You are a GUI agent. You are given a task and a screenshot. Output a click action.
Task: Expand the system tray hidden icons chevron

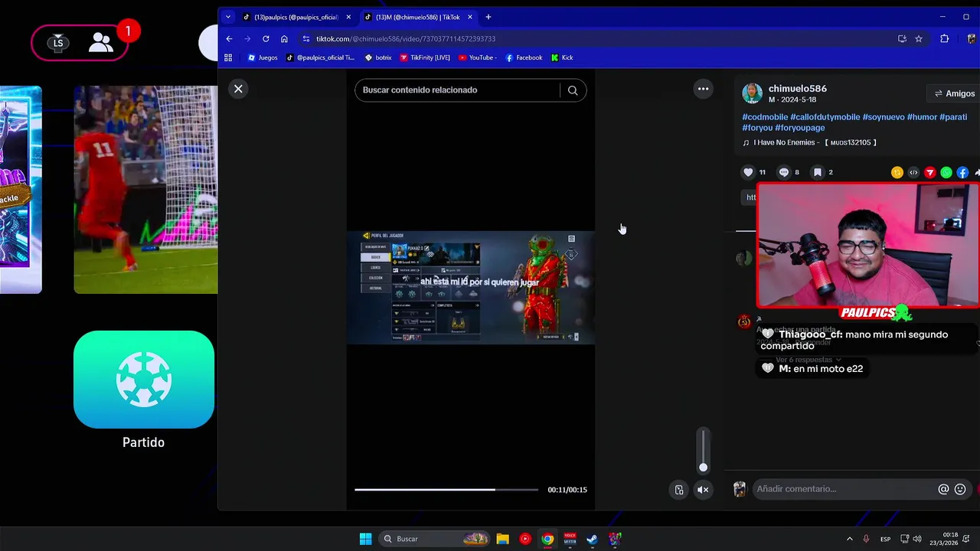coord(849,539)
